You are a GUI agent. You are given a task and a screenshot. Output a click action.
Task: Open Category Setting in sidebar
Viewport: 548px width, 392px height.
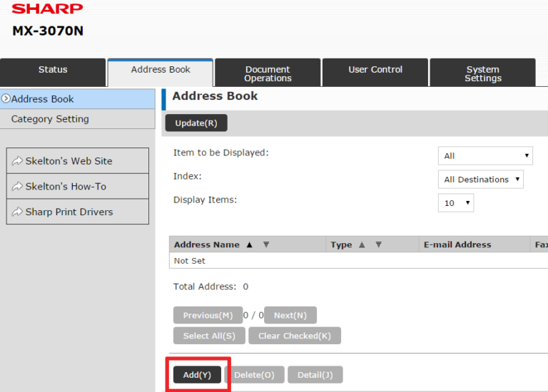point(78,119)
